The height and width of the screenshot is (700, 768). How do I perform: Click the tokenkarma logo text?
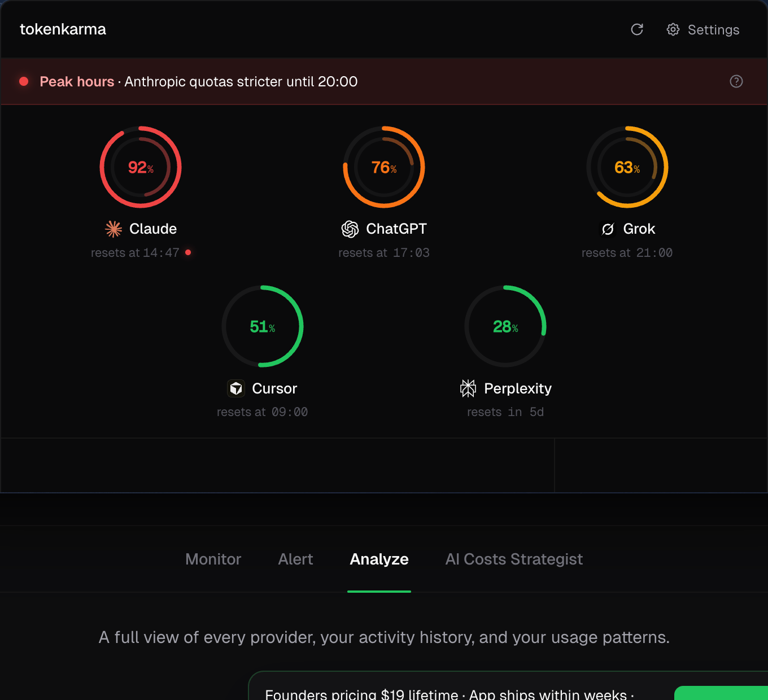pos(63,29)
